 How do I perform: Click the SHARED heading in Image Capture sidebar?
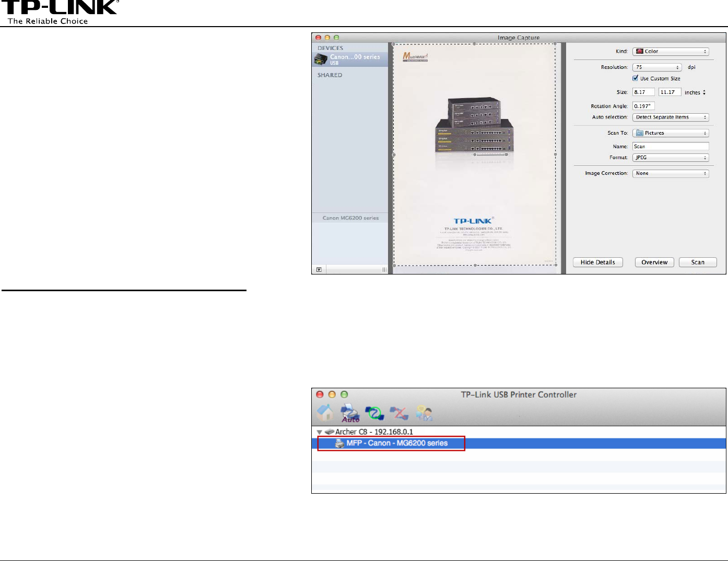[x=330, y=75]
